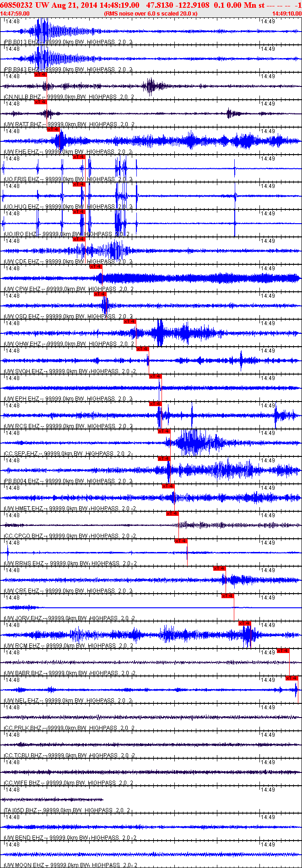This screenshot has width=302, height=868.
Task: Click the 'UW CRF EHZ' station label
Action: [22, 591]
